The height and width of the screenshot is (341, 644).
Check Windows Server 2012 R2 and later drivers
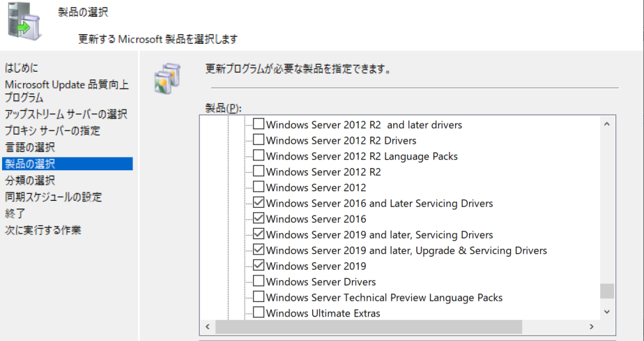(x=259, y=124)
